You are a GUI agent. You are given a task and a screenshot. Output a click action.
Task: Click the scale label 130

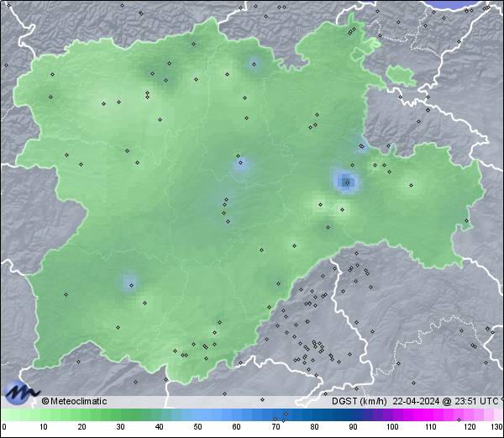tap(497, 427)
